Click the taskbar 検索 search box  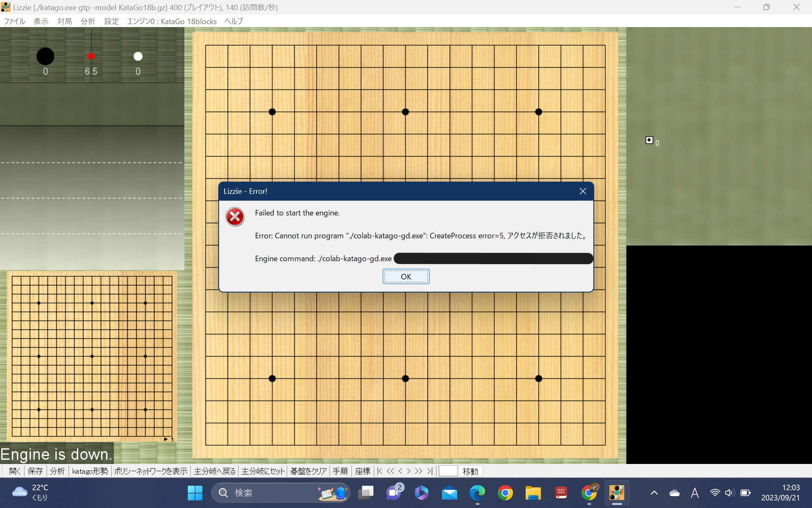281,493
